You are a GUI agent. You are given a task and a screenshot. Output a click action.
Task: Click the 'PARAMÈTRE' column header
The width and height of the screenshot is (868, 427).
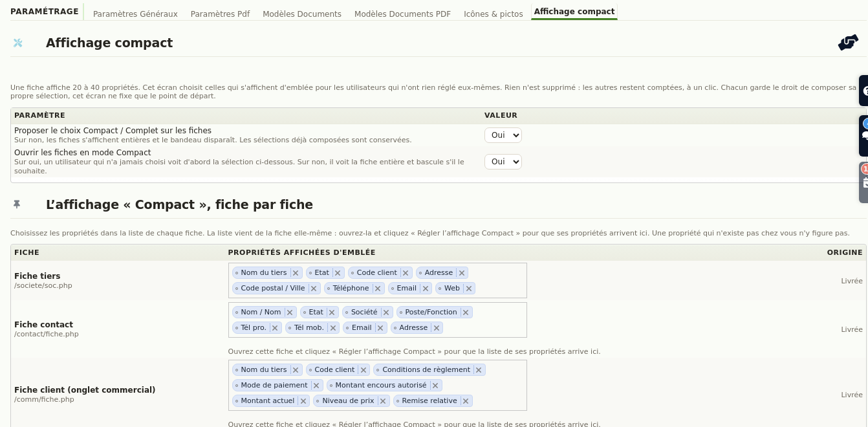[x=39, y=115]
